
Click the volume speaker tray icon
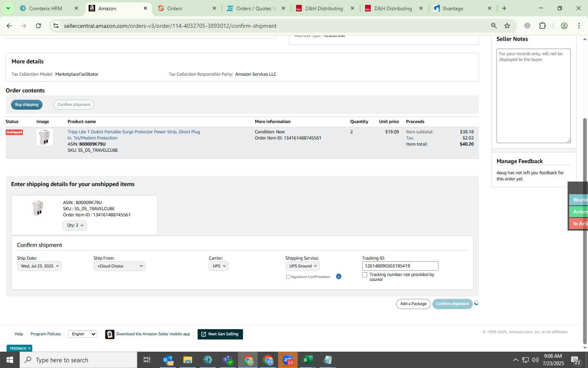(535, 360)
